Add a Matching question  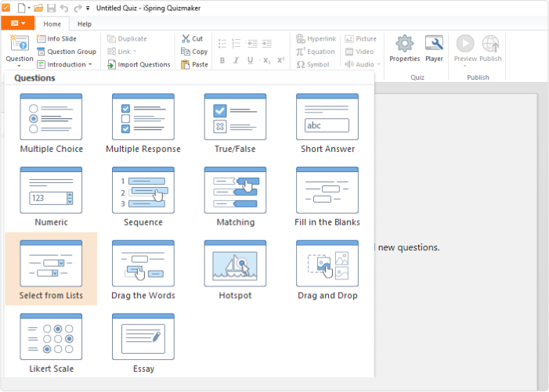pos(235,196)
